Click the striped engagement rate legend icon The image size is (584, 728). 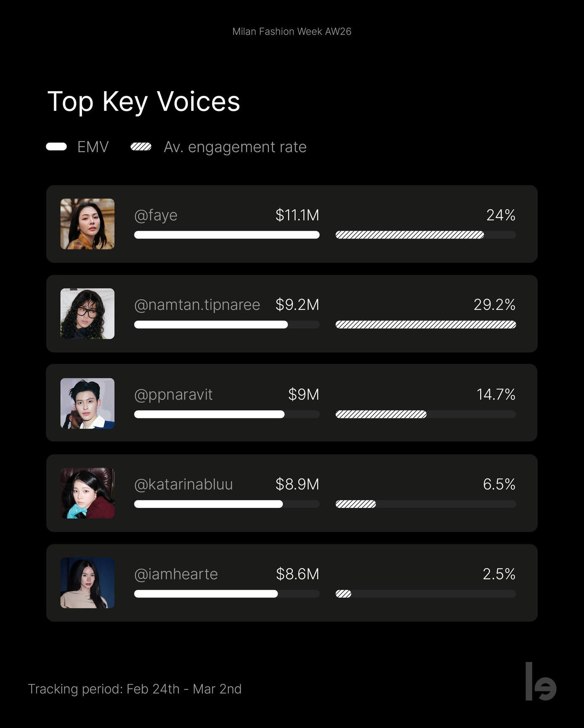pos(141,147)
